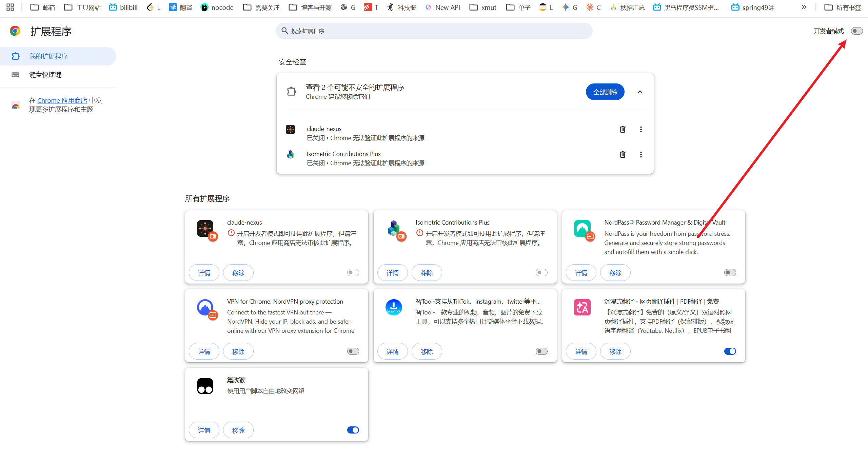This screenshot has height=461, width=868.
Task: Click the apps grid icon in bookmarks bar
Action: (10, 7)
